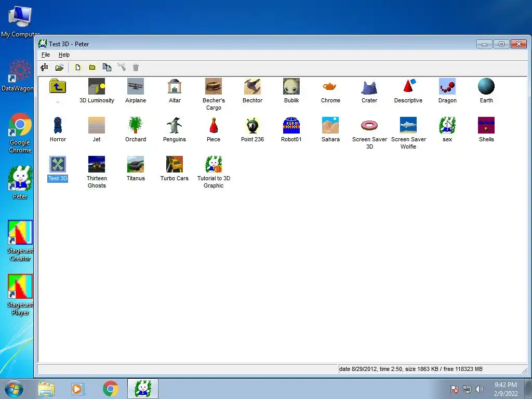Click the network tray icon

[x=467, y=389]
